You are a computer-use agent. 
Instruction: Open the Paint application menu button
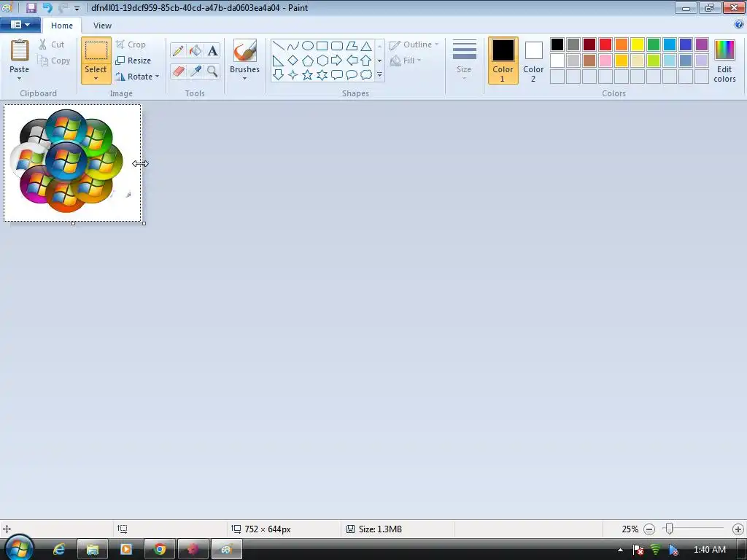20,25
